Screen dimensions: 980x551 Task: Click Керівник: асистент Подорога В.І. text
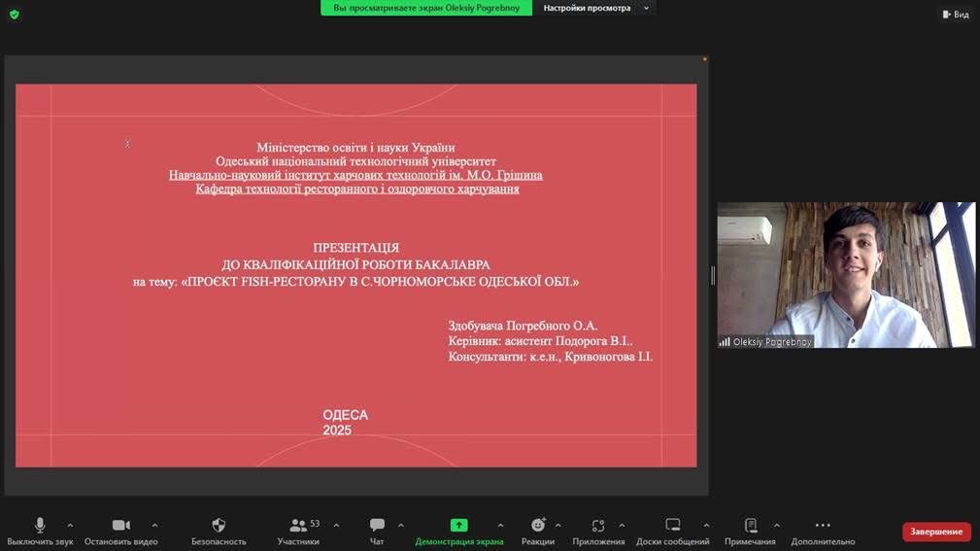click(x=541, y=341)
